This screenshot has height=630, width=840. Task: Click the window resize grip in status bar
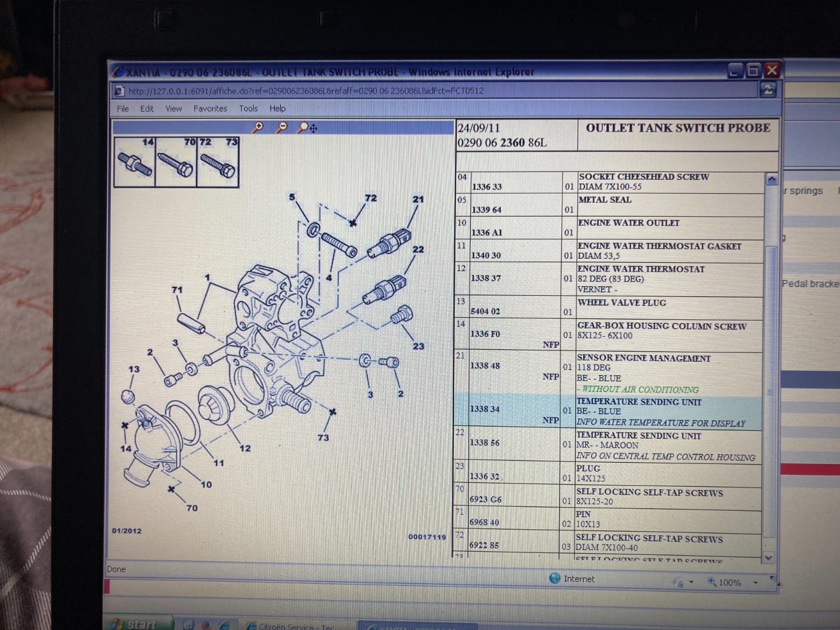click(x=775, y=581)
